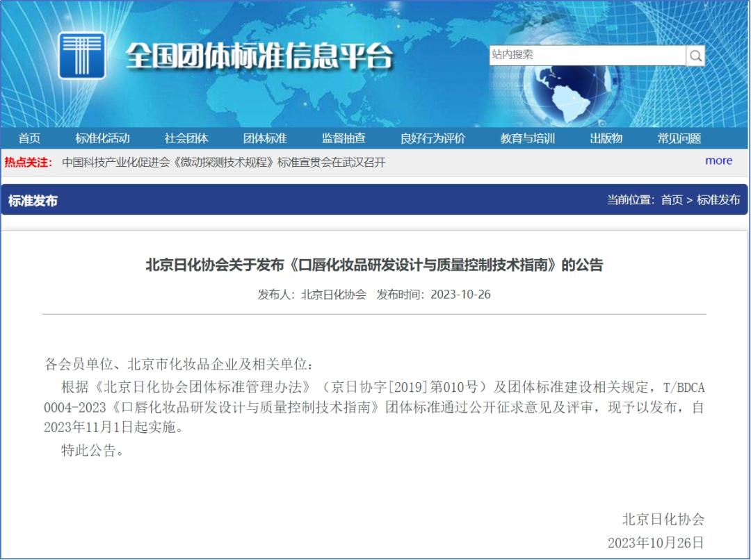The width and height of the screenshot is (751, 560).
Task: Click the 标准发布 section header label
Action: [x=33, y=201]
